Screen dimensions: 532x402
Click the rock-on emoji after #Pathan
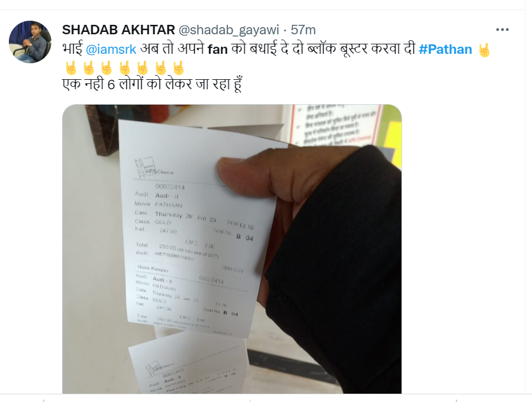tap(484, 50)
